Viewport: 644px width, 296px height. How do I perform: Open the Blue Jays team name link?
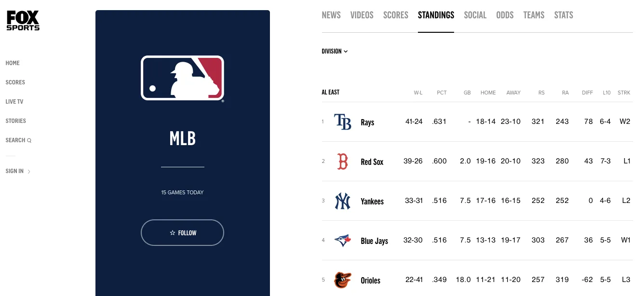374,241
